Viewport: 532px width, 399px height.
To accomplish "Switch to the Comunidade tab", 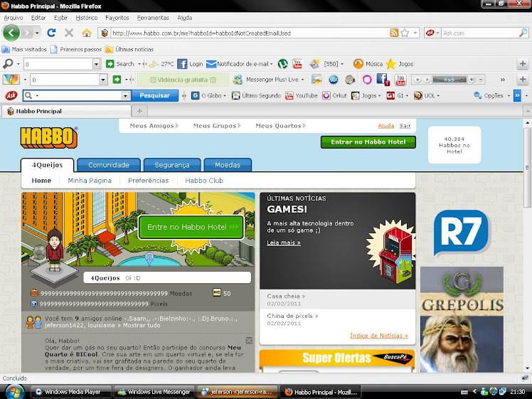I will coord(109,165).
